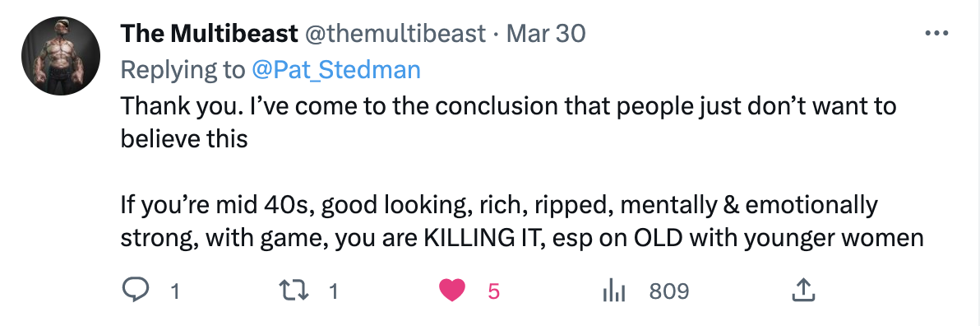The height and width of the screenshot is (326, 980).
Task: Open the tweet via Mar 30 timestamp
Action: [546, 33]
